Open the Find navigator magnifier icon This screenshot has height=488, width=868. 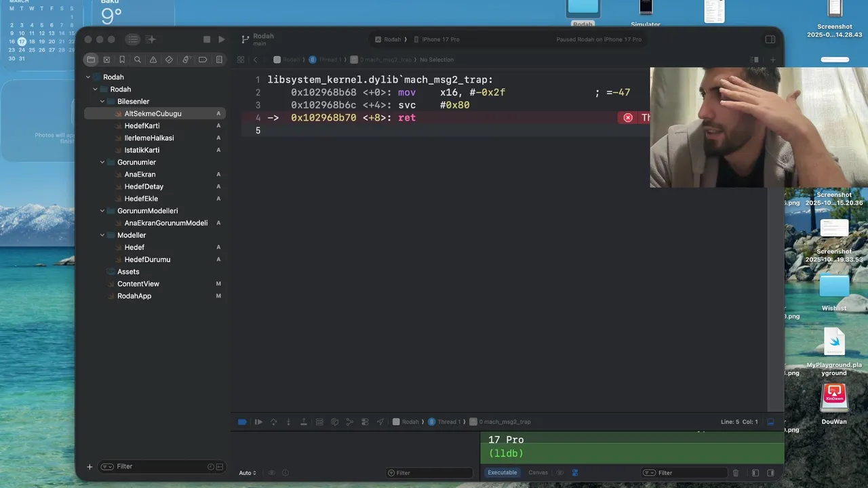pos(138,60)
